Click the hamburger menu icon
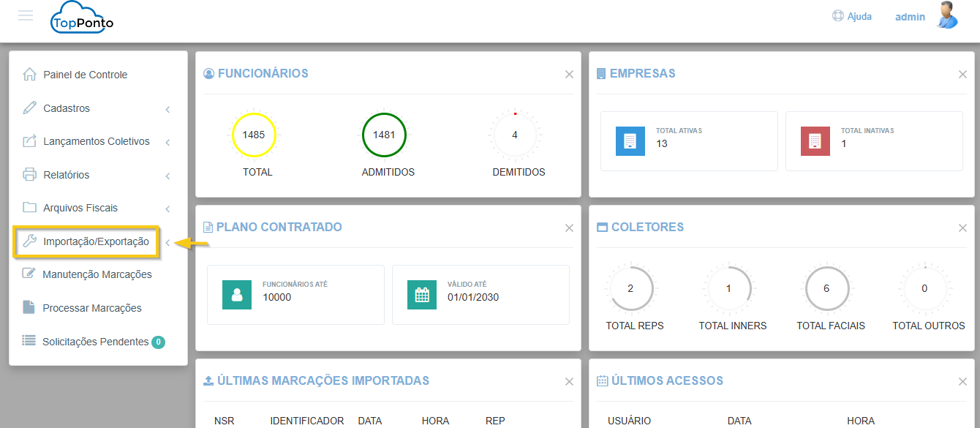This screenshot has width=980, height=428. pyautogui.click(x=26, y=15)
